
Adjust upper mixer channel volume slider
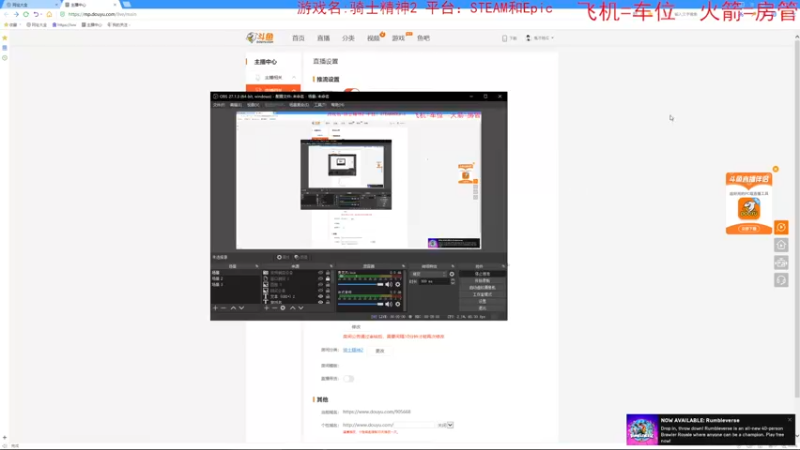(361, 285)
